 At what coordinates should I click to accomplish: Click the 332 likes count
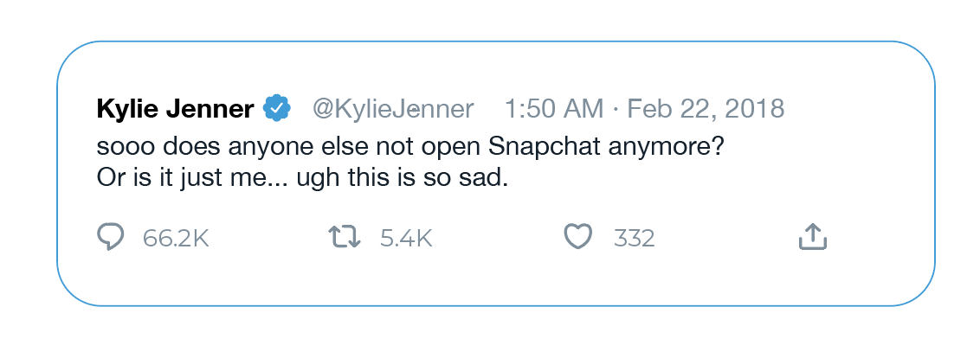635,238
